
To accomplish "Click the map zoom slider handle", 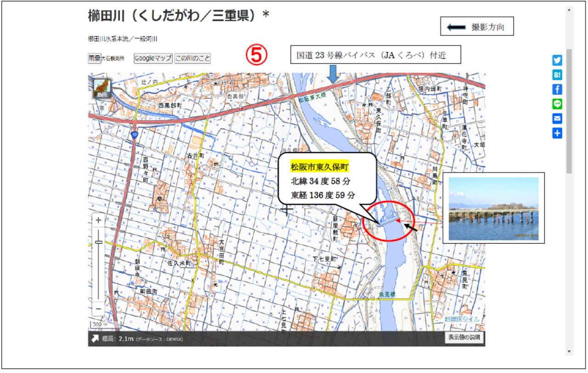I will (x=98, y=242).
